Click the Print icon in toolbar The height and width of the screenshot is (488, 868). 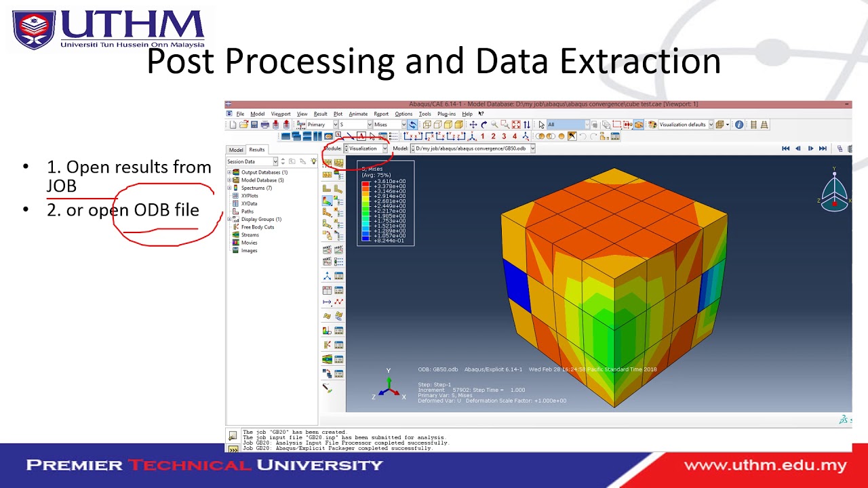[265, 125]
